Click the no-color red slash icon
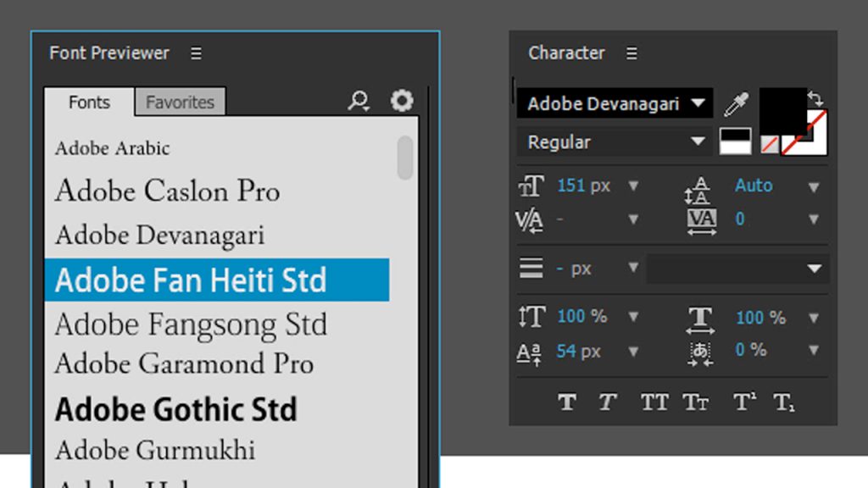 [x=770, y=144]
